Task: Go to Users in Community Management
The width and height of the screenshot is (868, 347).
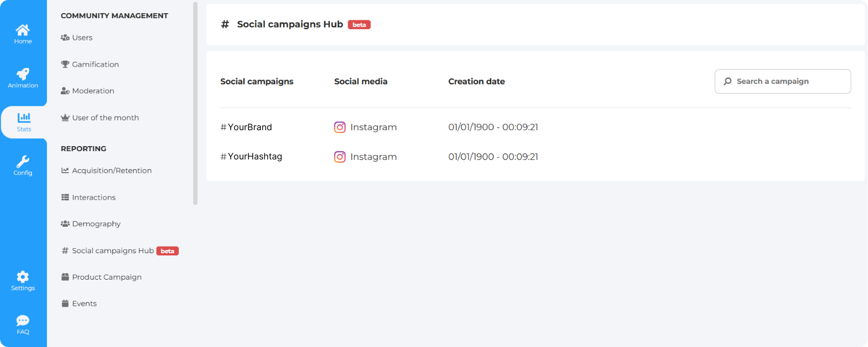Action: tap(82, 38)
